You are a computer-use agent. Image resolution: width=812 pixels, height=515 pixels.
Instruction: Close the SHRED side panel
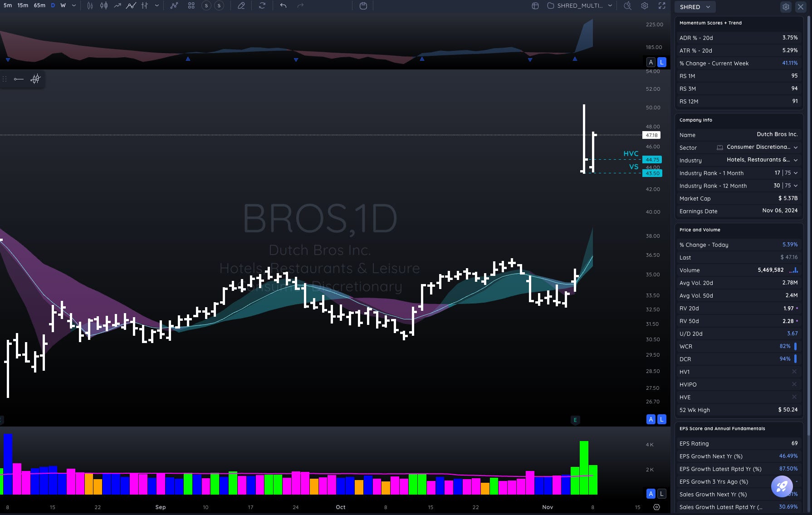click(801, 7)
